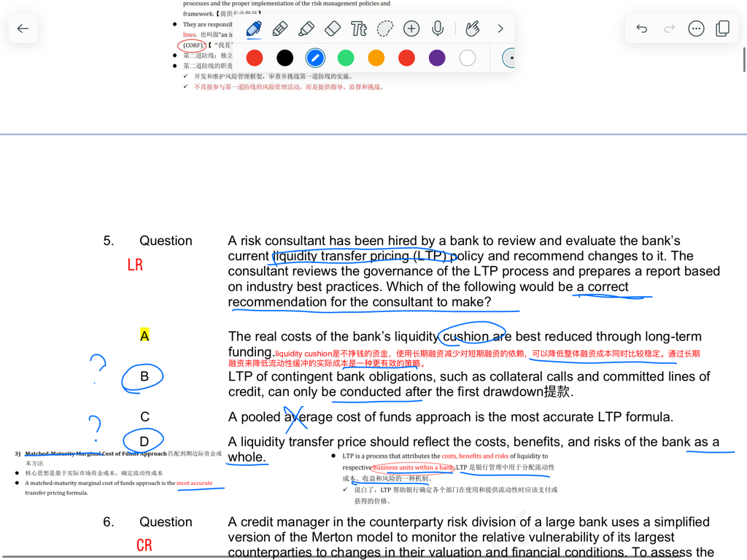Select the Tt text tool

[359, 28]
